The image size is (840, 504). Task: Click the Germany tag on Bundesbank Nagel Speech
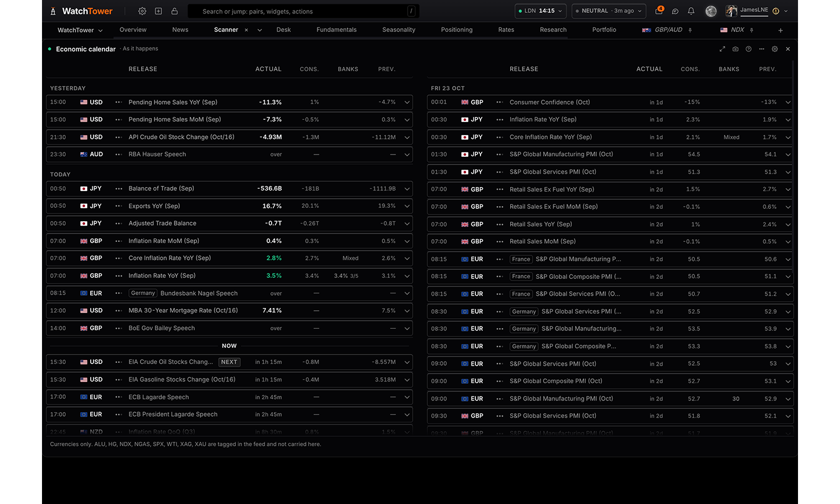(x=143, y=293)
